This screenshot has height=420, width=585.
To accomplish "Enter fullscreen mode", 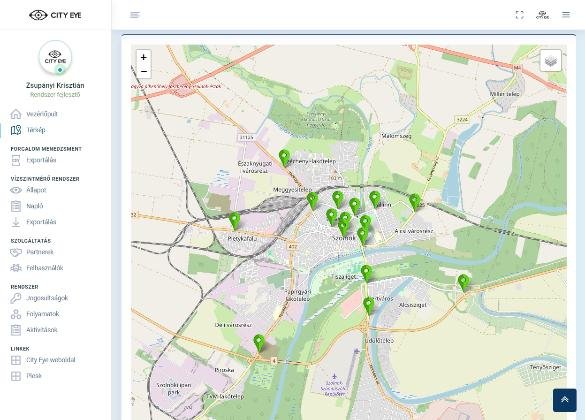I will (x=519, y=15).
